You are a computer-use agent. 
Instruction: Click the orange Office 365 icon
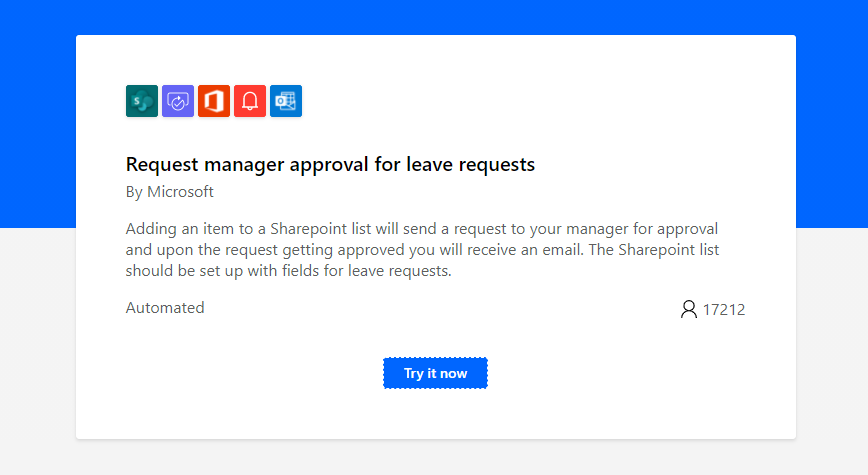tap(214, 101)
